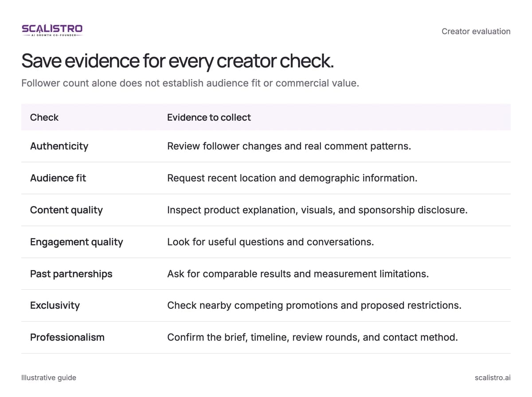Click 'Look for useful questions and conversations.'
The width and height of the screenshot is (532, 397).
click(270, 242)
